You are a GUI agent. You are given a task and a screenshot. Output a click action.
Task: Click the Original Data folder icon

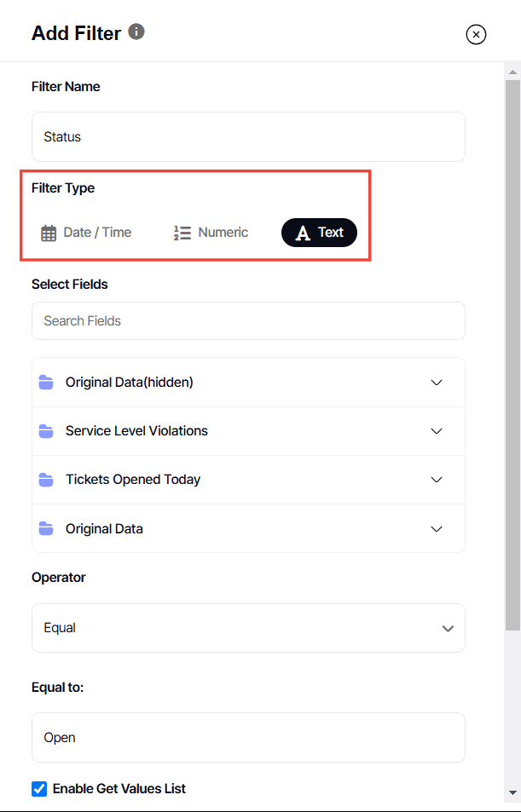(46, 529)
